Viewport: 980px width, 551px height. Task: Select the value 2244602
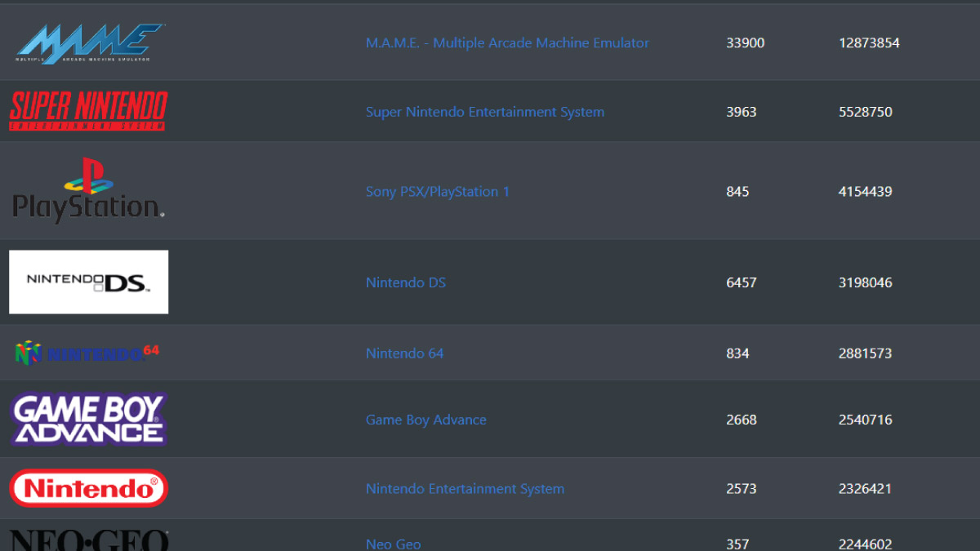tap(866, 544)
